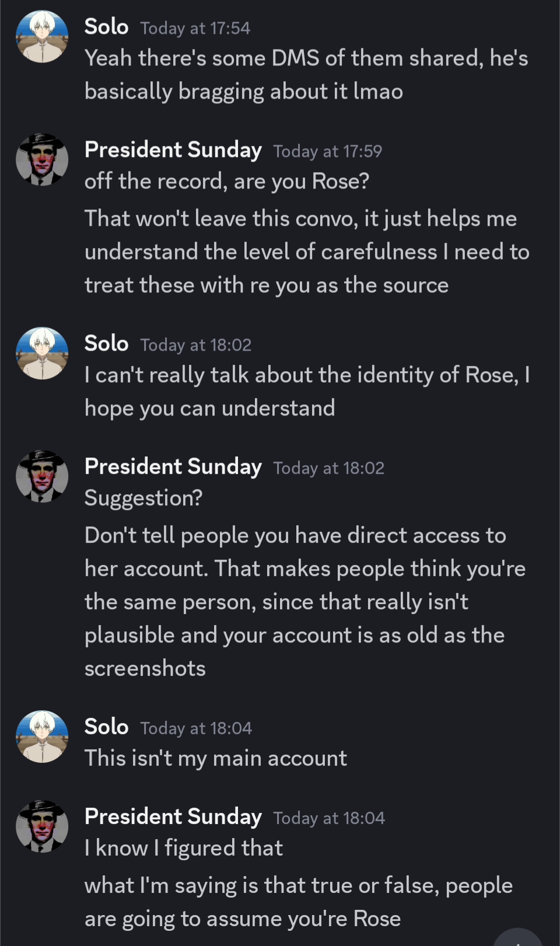This screenshot has height=946, width=560.
Task: Click the "Suggestion?" message text
Action: [x=143, y=498]
